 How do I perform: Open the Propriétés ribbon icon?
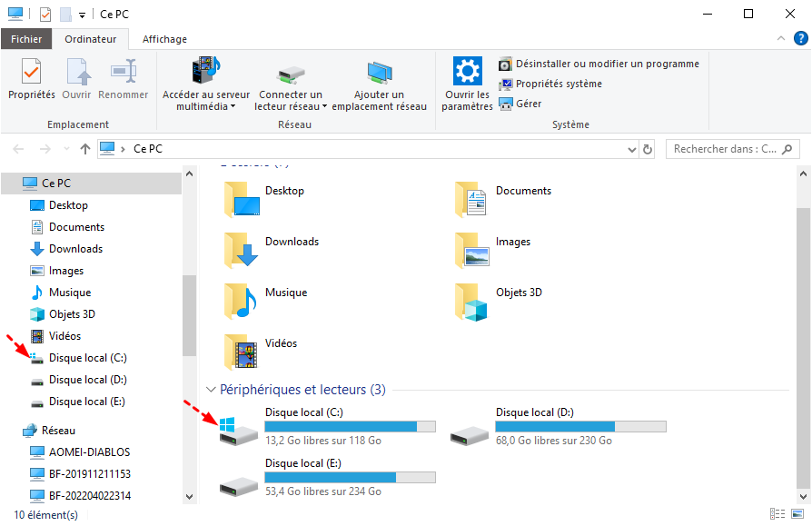tap(31, 72)
